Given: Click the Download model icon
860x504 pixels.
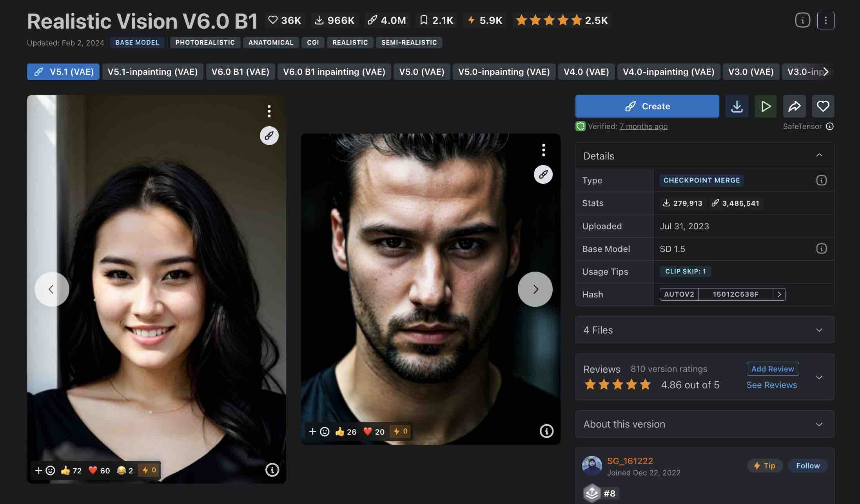Looking at the screenshot, I should [x=737, y=105].
